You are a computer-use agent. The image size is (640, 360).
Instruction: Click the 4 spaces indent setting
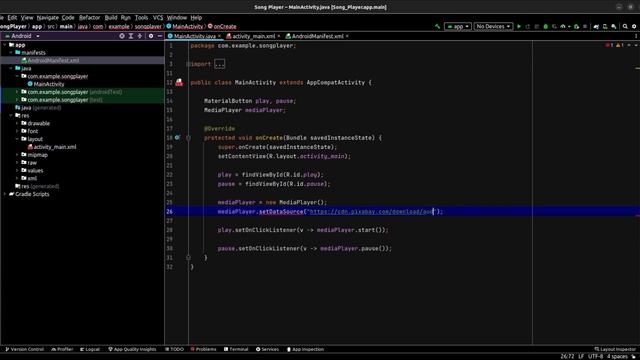617,357
